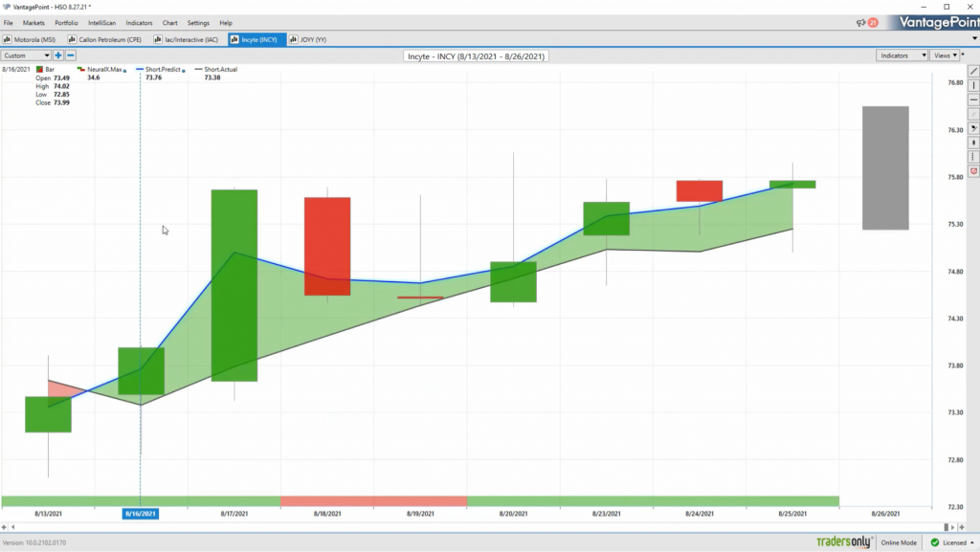Click the NeuralX.Max settings dot
Screen dimensions: 980x552
[x=125, y=71]
